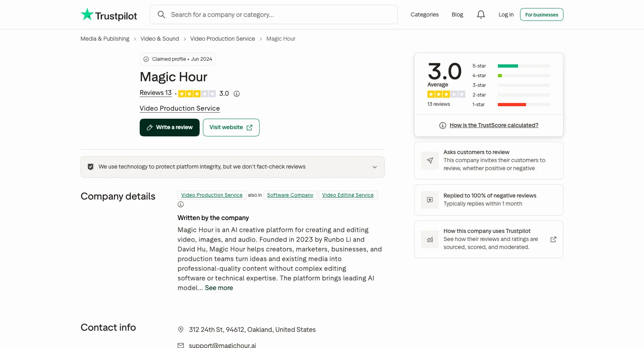644x348 pixels.
Task: Open Video Production Service link under rating
Action: coord(180,108)
